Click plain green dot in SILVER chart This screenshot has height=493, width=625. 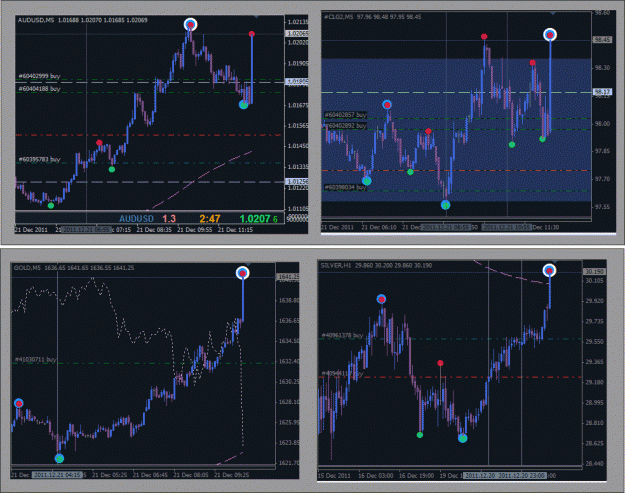point(420,435)
